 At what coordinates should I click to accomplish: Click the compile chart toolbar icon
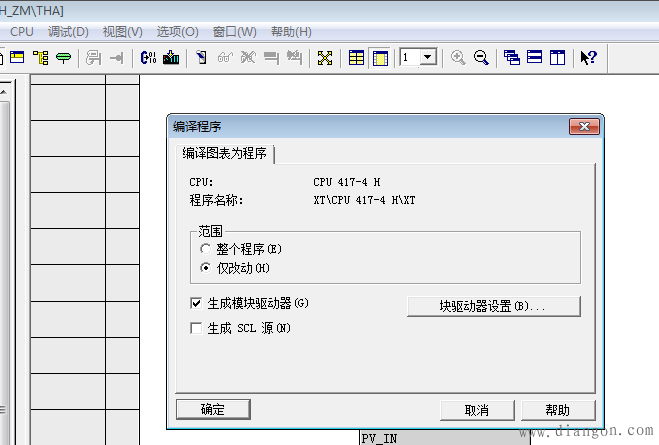[148, 58]
